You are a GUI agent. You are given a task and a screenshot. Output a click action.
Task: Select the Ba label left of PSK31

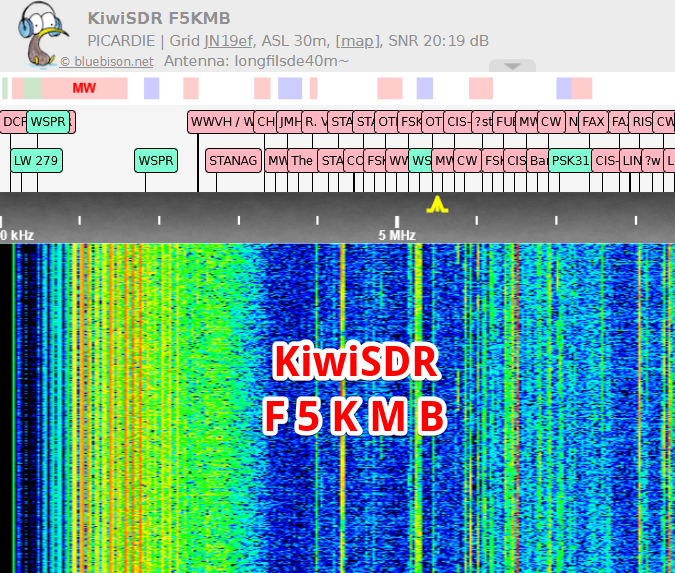tap(538, 161)
